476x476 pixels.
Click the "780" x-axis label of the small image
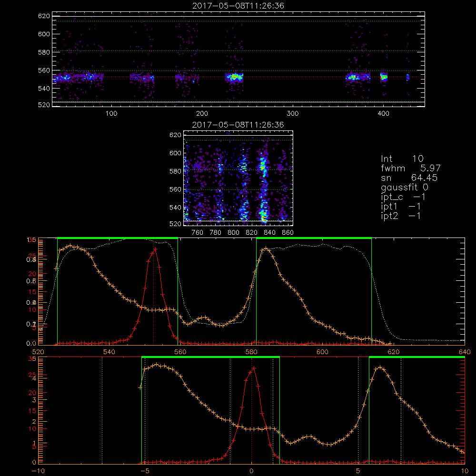[x=216, y=233]
